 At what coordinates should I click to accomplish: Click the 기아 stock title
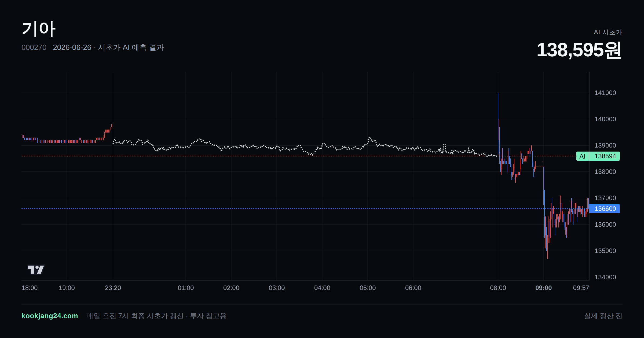(x=39, y=29)
